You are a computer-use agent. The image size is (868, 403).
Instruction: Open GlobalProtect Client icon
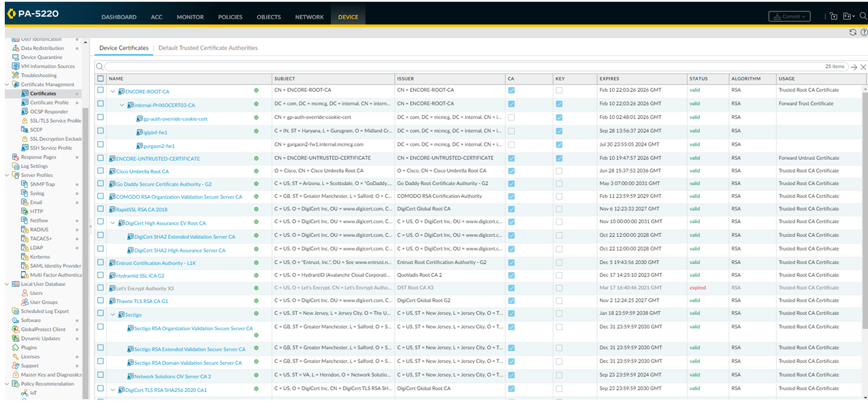(x=16, y=329)
